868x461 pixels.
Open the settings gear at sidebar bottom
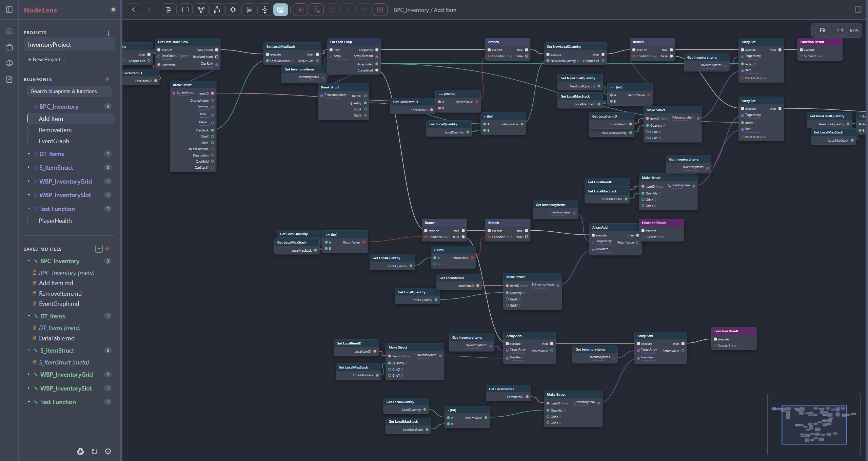click(x=108, y=451)
